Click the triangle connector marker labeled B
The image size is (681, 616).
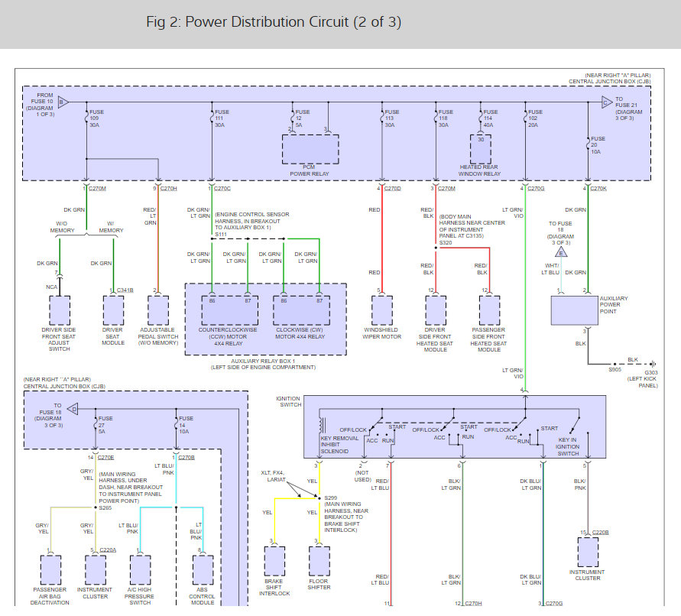pos(63,102)
